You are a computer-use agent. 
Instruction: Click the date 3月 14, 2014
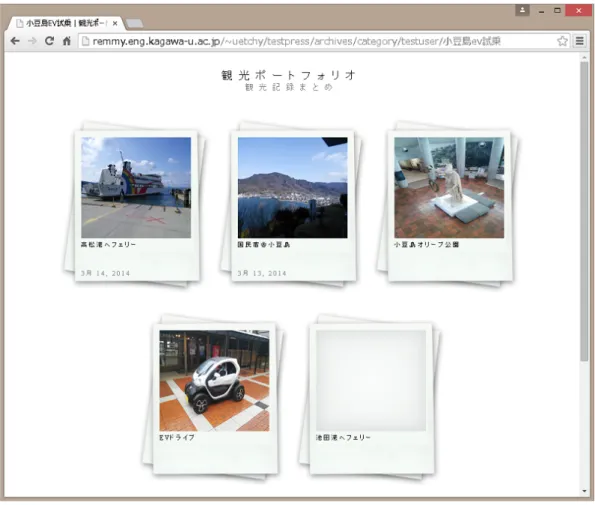[105, 273]
